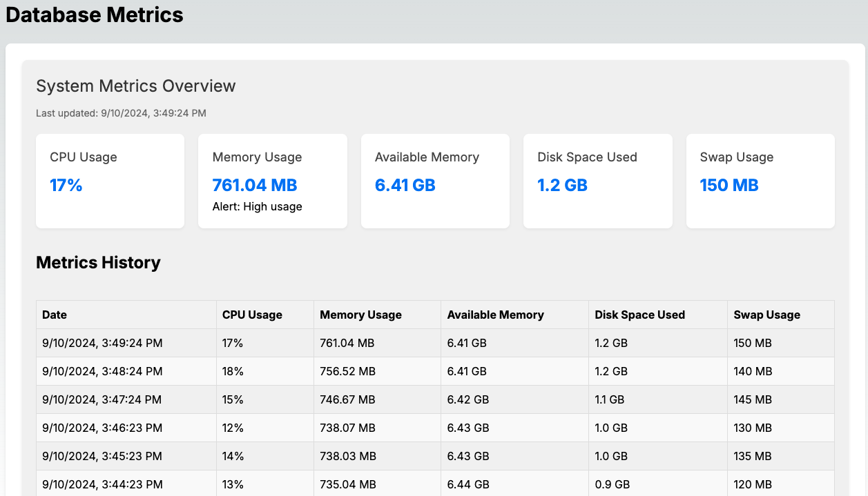This screenshot has width=868, height=496.
Task: Select the 3:49:24 PM history row date
Action: coord(102,343)
